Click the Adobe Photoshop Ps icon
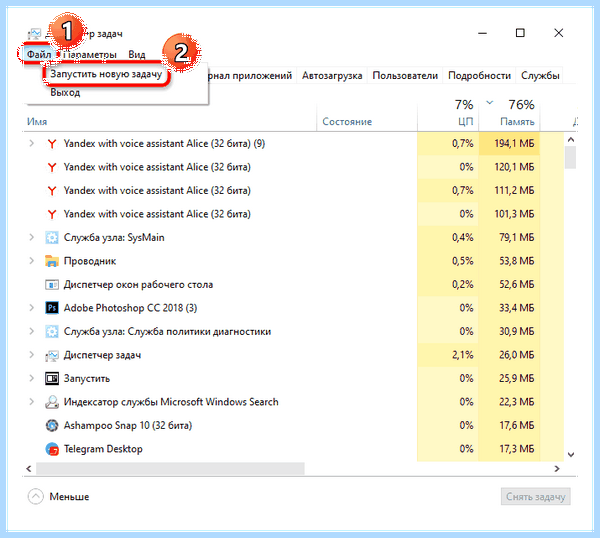This screenshot has height=538, width=600. [x=52, y=308]
